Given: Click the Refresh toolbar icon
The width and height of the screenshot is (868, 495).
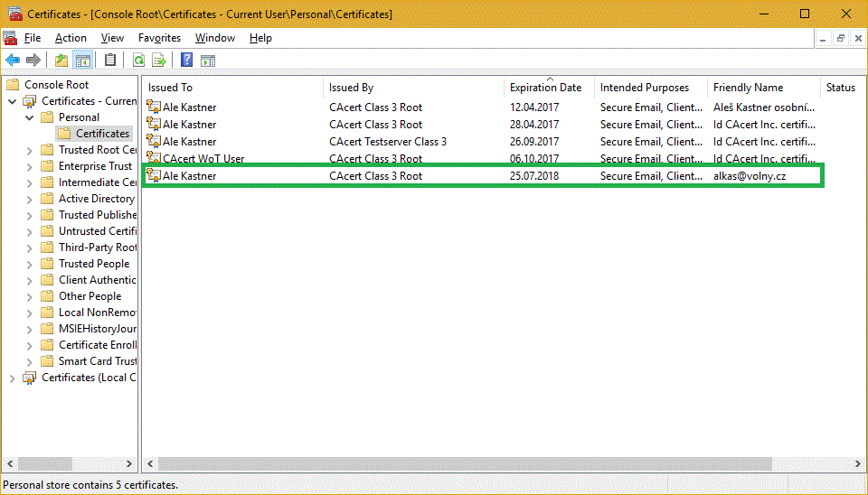Looking at the screenshot, I should [138, 61].
